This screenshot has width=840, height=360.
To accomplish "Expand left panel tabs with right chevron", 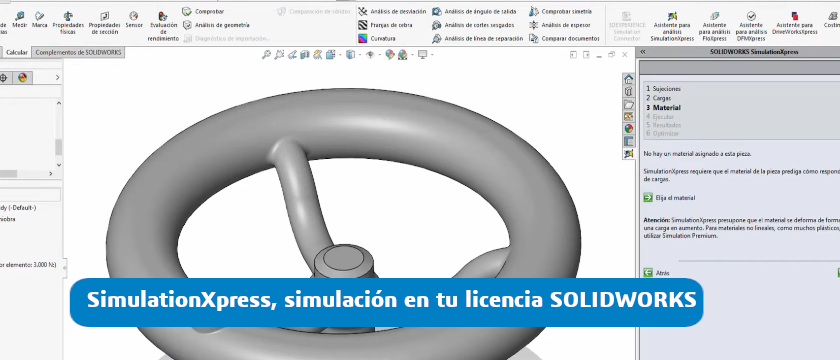I will (x=58, y=78).
